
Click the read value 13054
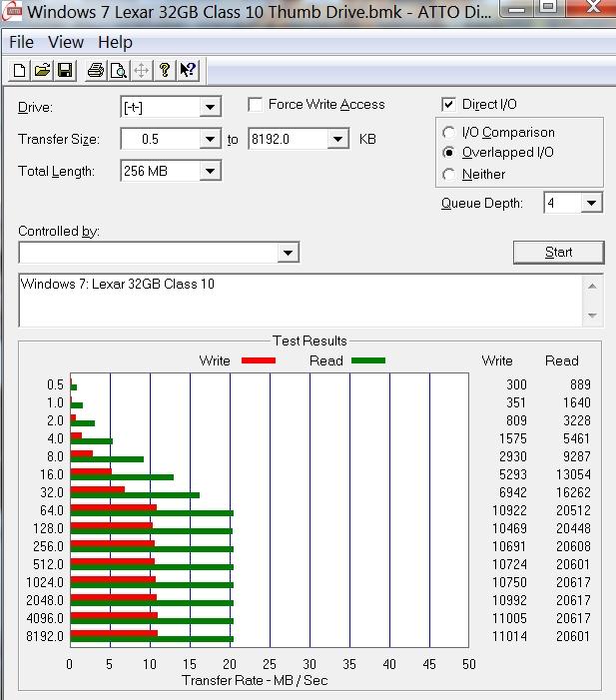tap(573, 474)
